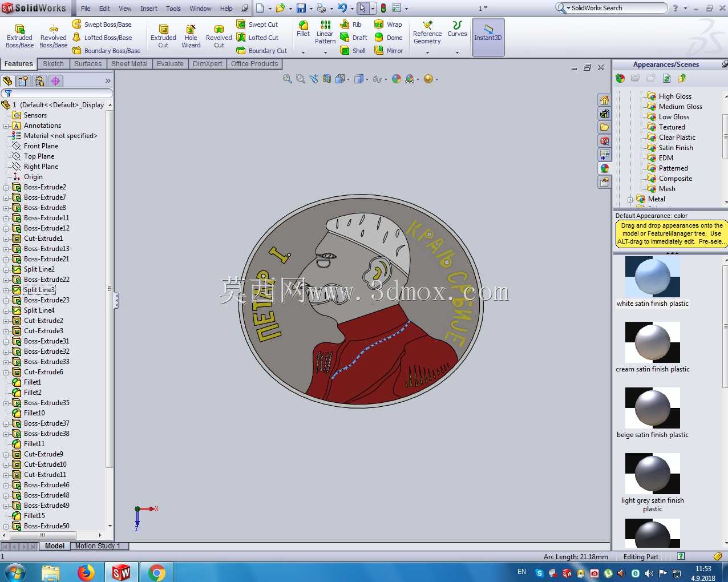
Task: Switch to the Surfaces tab
Action: click(x=88, y=64)
